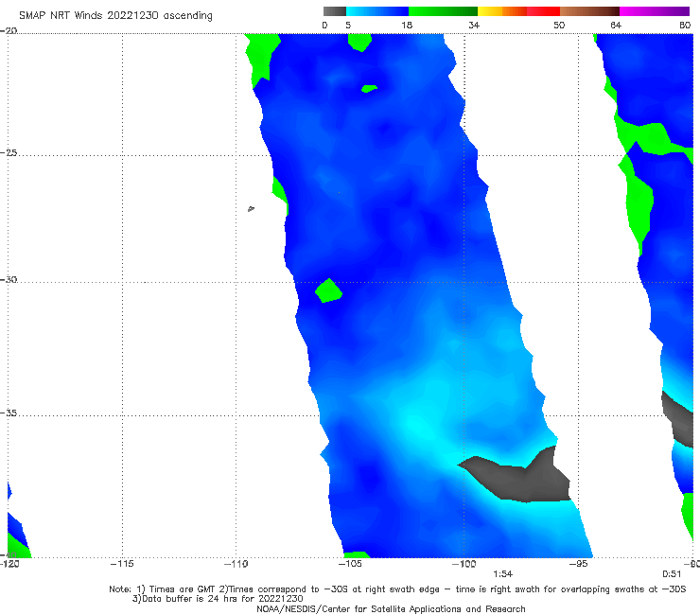The image size is (700, 615).
Task: Click the "50" label under the color bar
Action: click(x=559, y=26)
